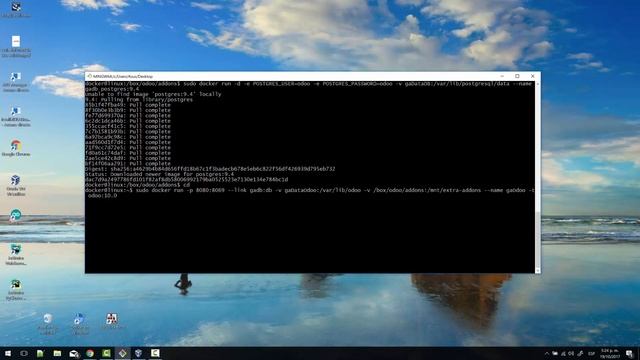This screenshot has height=360, width=640.
Task: Launch JetBrains PyCharm from the desktop
Action: coord(16,289)
